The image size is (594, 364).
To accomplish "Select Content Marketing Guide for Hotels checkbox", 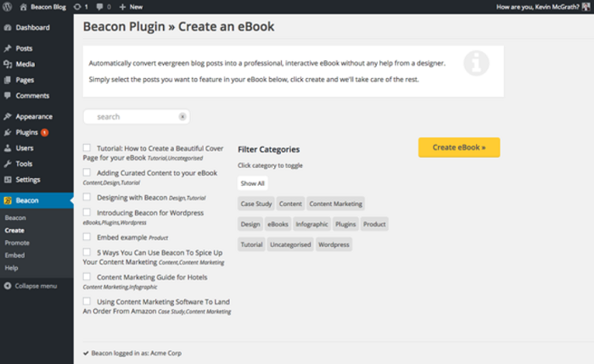I will coord(87,277).
